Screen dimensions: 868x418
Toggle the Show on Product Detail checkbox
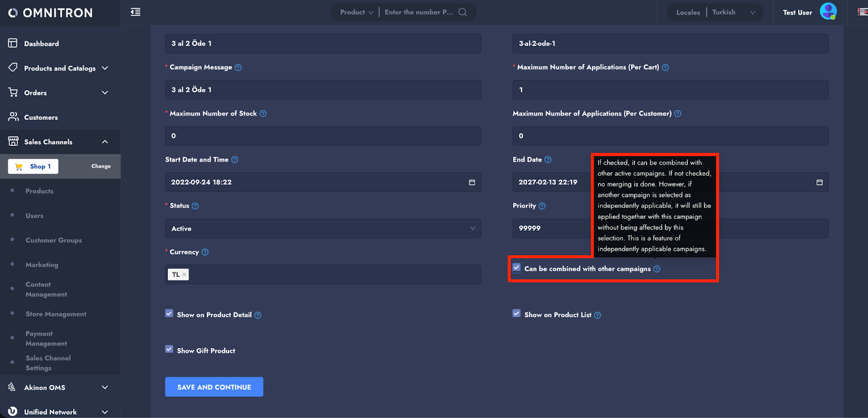click(x=169, y=314)
